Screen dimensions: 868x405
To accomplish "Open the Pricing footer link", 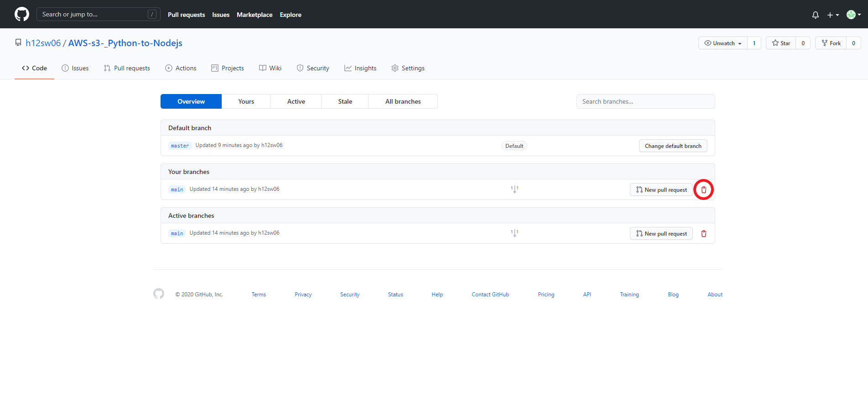I will tap(546, 295).
